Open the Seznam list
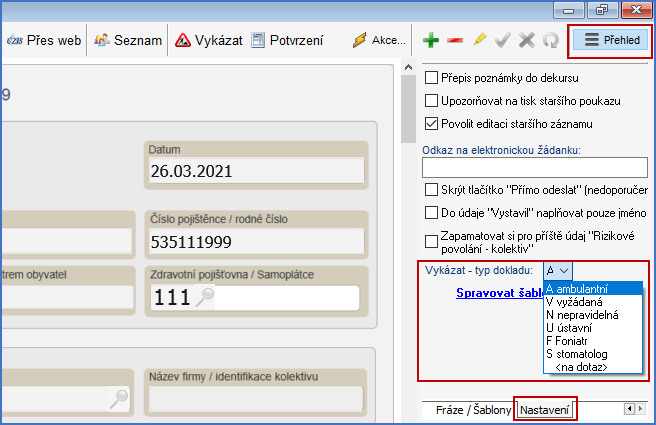 (x=128, y=40)
